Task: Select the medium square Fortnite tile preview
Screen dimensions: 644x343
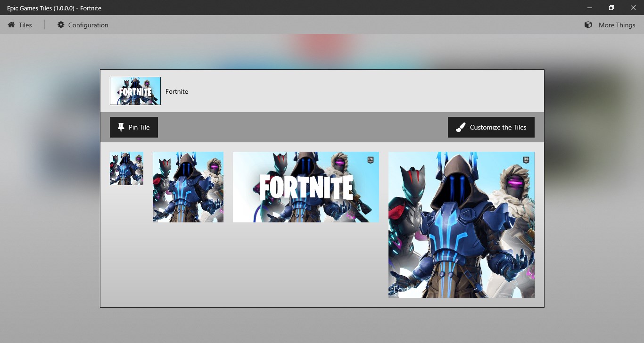Action: click(188, 187)
